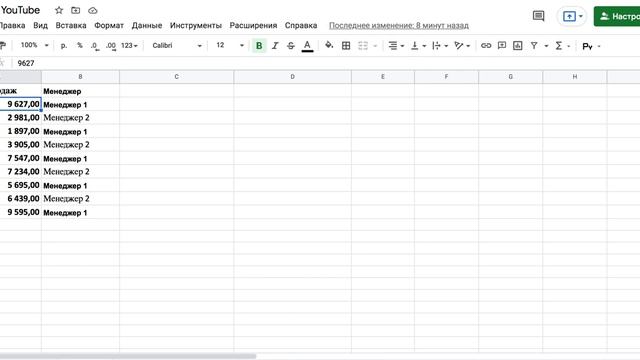
Task: Select column G header
Action: [511, 77]
